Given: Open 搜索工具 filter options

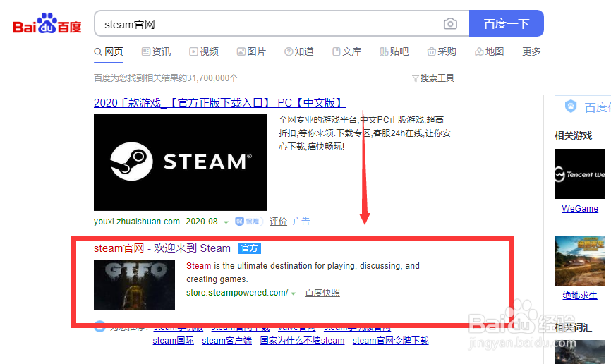Looking at the screenshot, I should 433,78.
